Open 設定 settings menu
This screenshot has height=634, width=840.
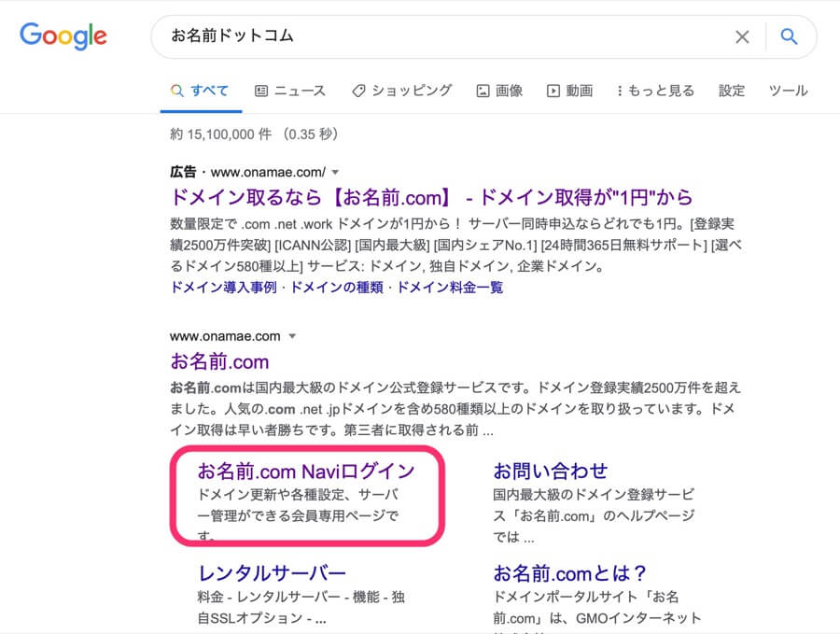(732, 91)
